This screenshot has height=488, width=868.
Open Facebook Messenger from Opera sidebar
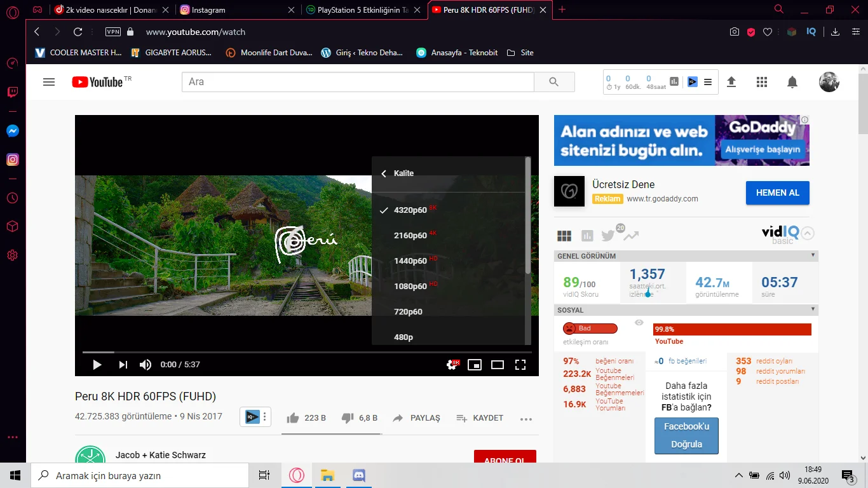click(x=12, y=131)
